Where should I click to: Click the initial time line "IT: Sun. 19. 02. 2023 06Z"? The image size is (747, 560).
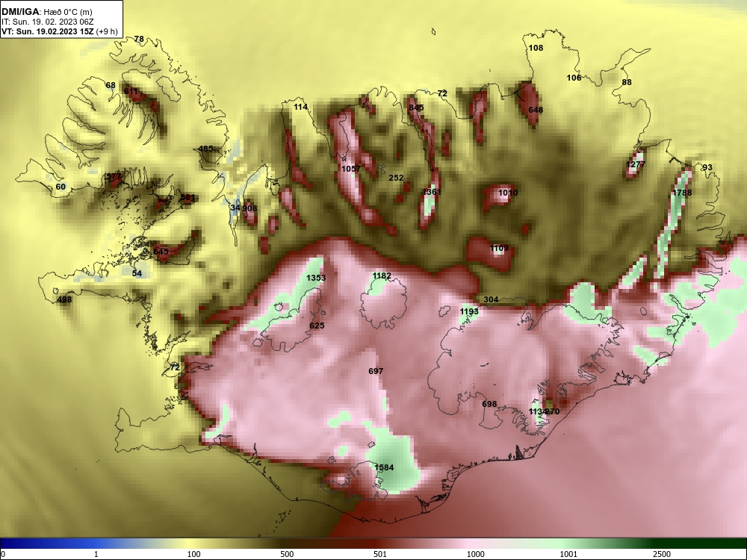[x=48, y=22]
